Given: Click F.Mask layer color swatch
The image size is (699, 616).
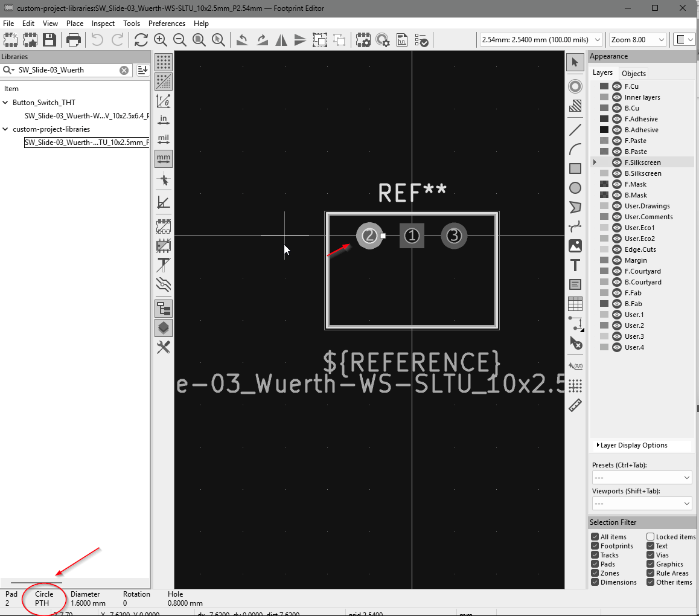Looking at the screenshot, I should click(604, 184).
